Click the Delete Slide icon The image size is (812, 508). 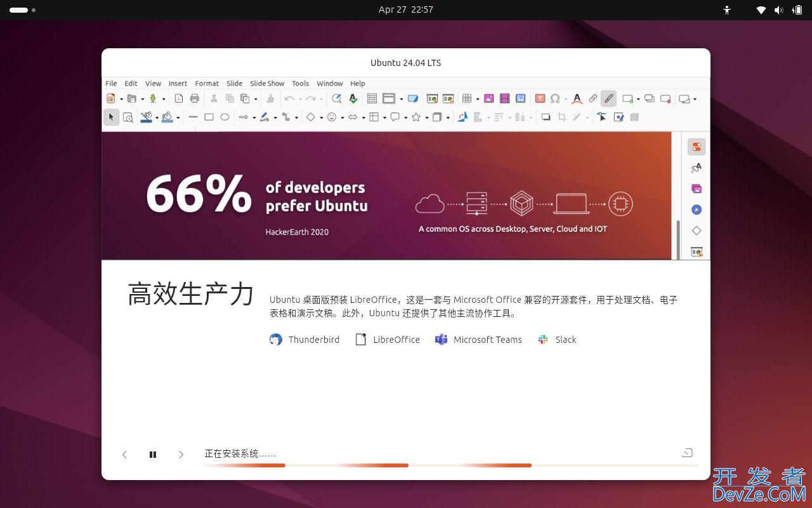[x=665, y=98]
